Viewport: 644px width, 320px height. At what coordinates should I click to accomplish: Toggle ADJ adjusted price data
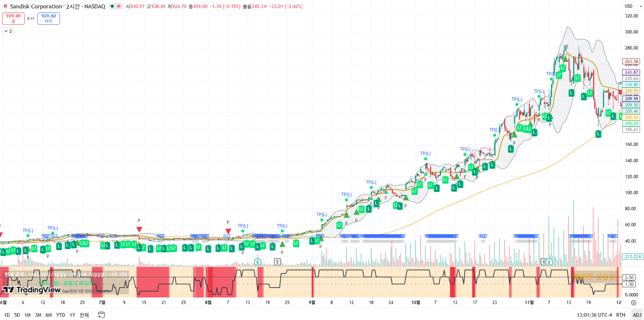[x=637, y=315]
